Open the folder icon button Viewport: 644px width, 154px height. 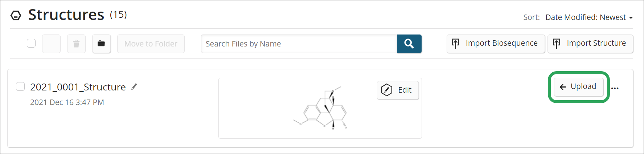pos(101,44)
